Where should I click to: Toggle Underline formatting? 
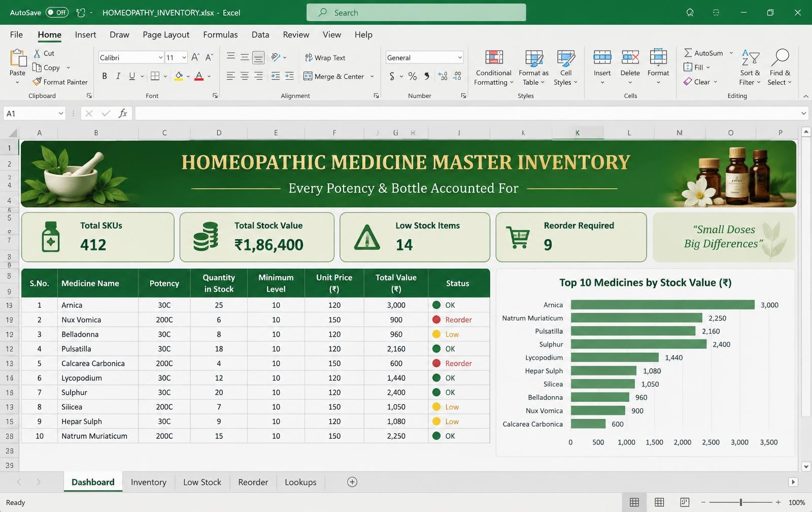click(132, 76)
